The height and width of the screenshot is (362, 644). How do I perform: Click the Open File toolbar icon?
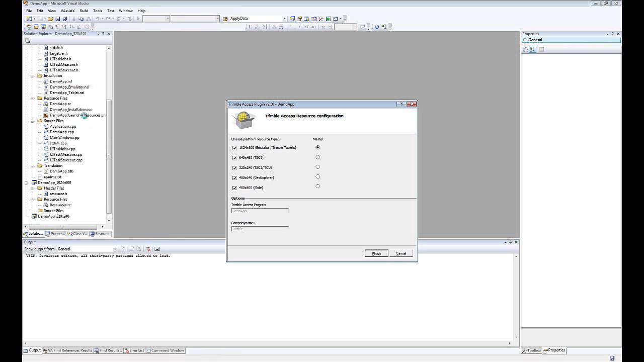50,19
